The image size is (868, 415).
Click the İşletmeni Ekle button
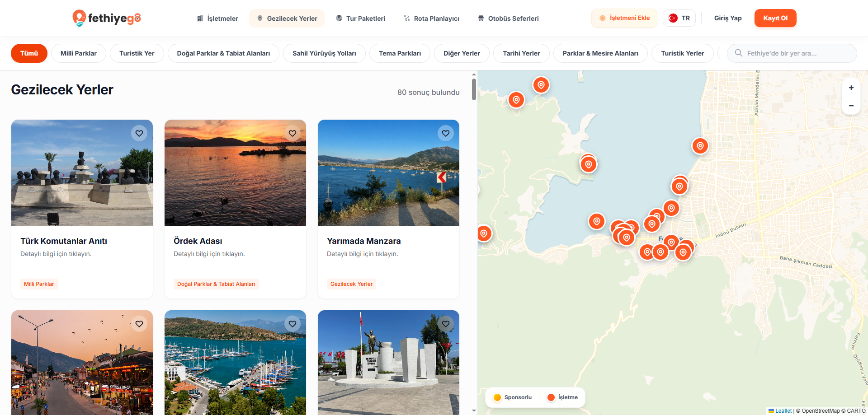[x=624, y=18]
